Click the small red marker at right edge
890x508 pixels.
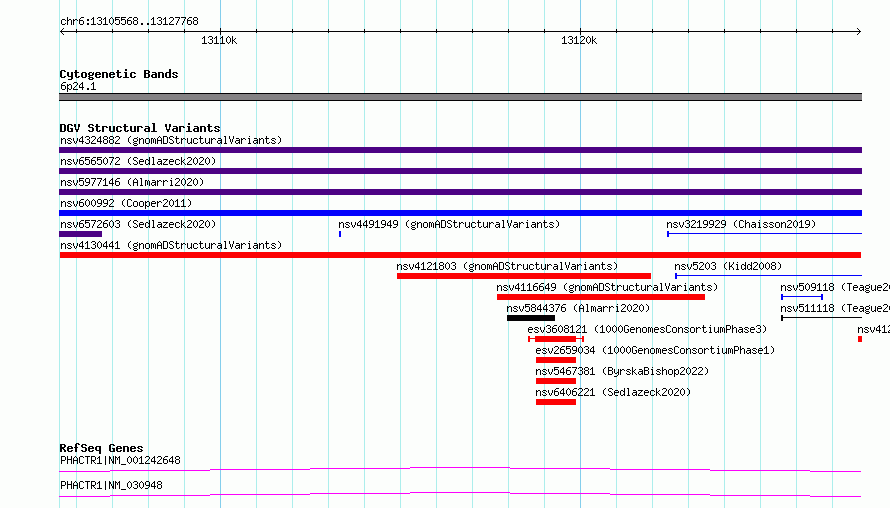click(860, 339)
